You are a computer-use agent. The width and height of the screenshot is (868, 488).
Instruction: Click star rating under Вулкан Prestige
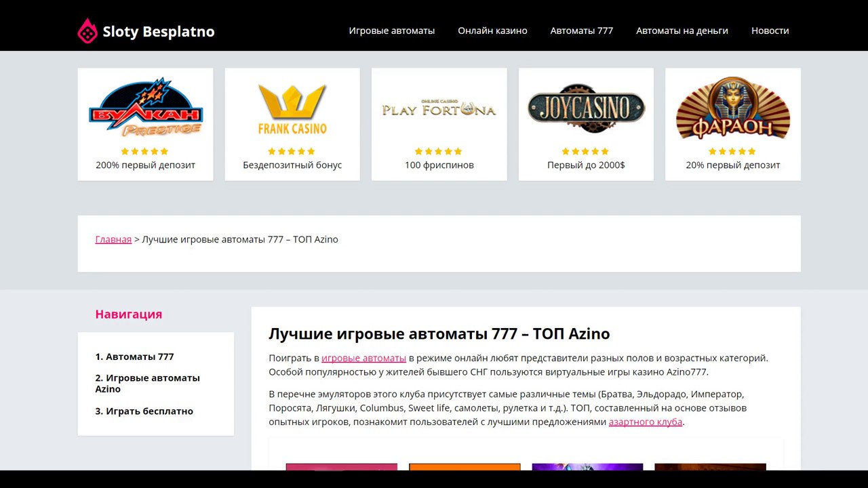click(x=144, y=151)
